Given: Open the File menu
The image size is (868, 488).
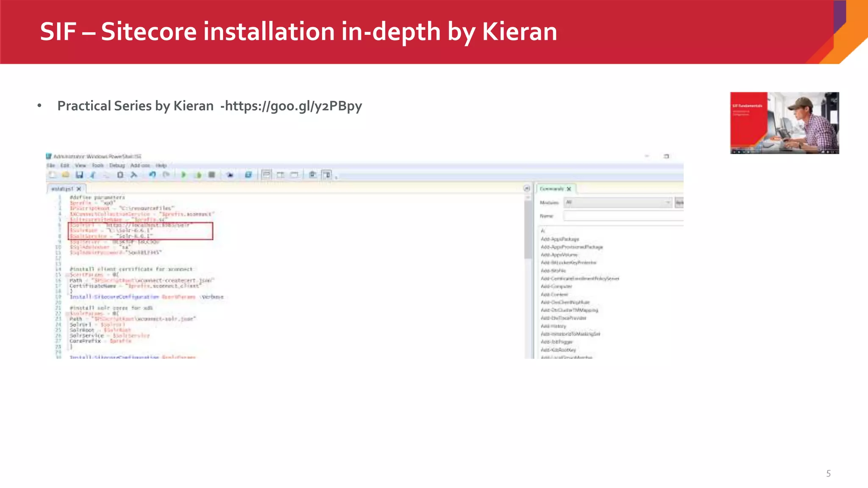Looking at the screenshot, I should 51,166.
